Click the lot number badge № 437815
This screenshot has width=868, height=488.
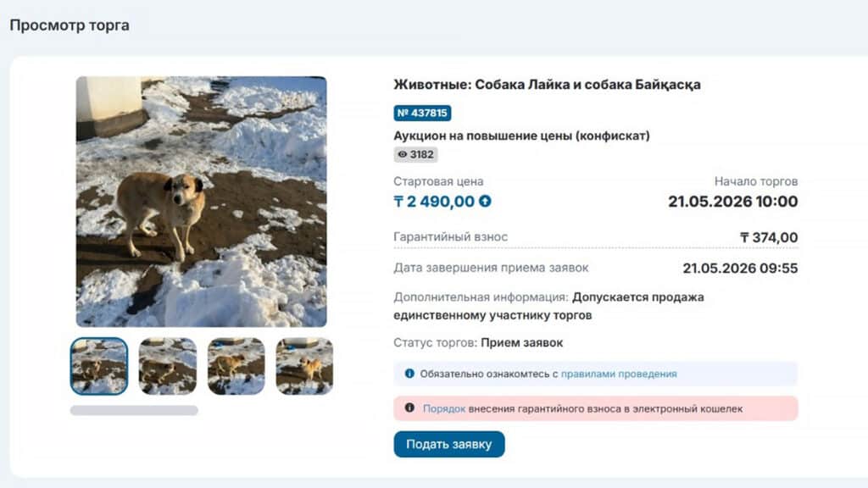pyautogui.click(x=422, y=113)
